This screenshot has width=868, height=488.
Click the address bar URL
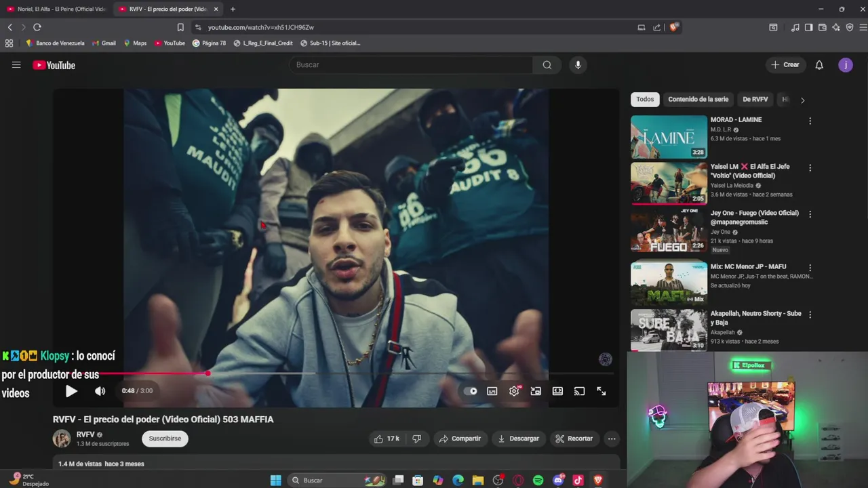pyautogui.click(x=261, y=27)
